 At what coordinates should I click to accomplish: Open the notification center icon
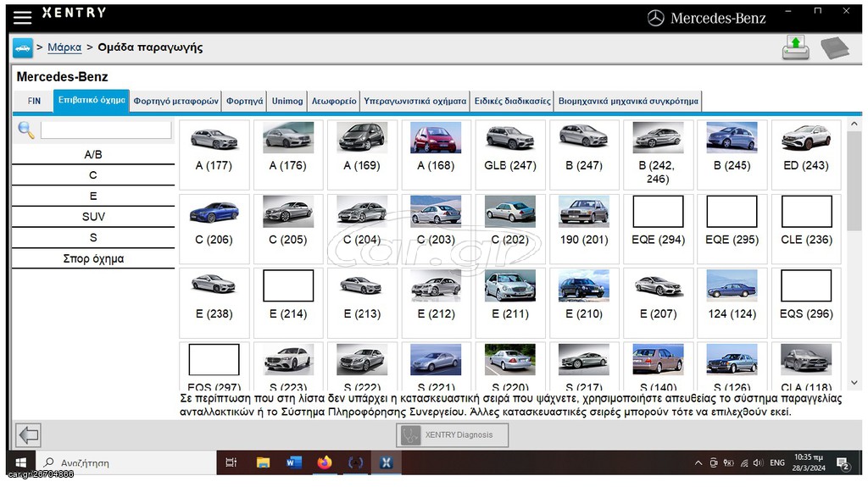pos(843,463)
